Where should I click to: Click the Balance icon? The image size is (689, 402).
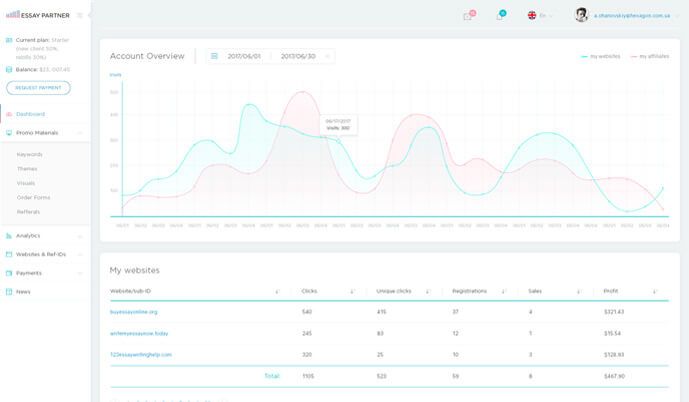click(x=9, y=69)
